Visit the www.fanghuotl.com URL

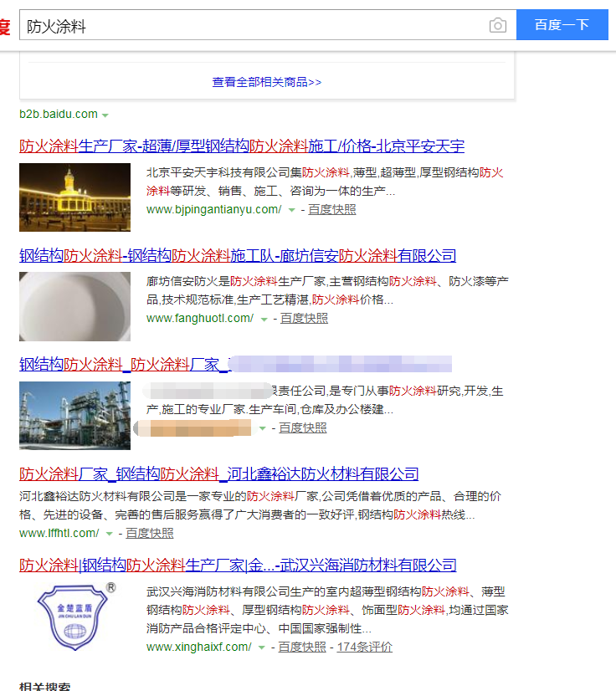(200, 318)
